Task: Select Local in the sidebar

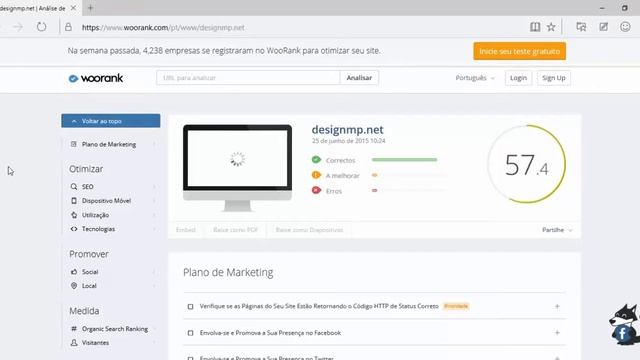Action: pyautogui.click(x=89, y=286)
